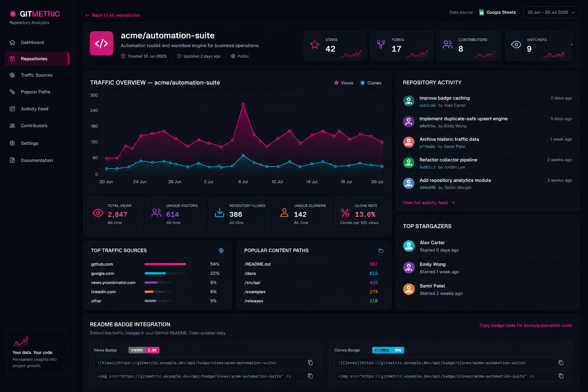Click the CLONES 386 badge preview

click(388, 350)
